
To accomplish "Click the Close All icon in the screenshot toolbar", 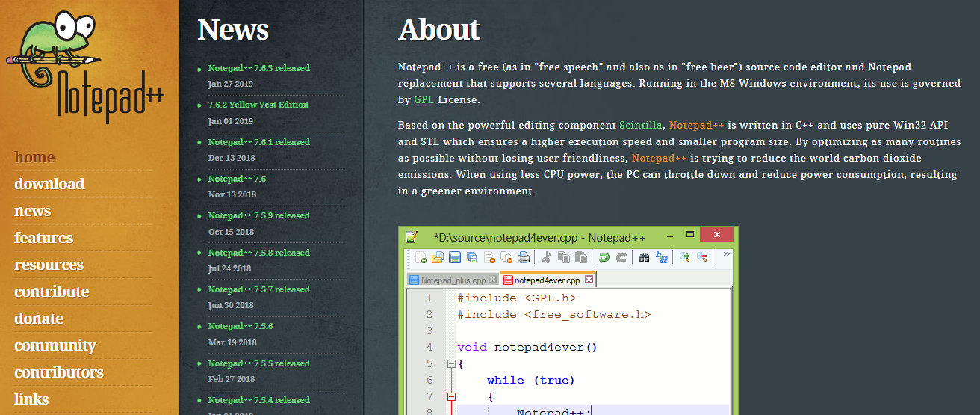I will (507, 258).
